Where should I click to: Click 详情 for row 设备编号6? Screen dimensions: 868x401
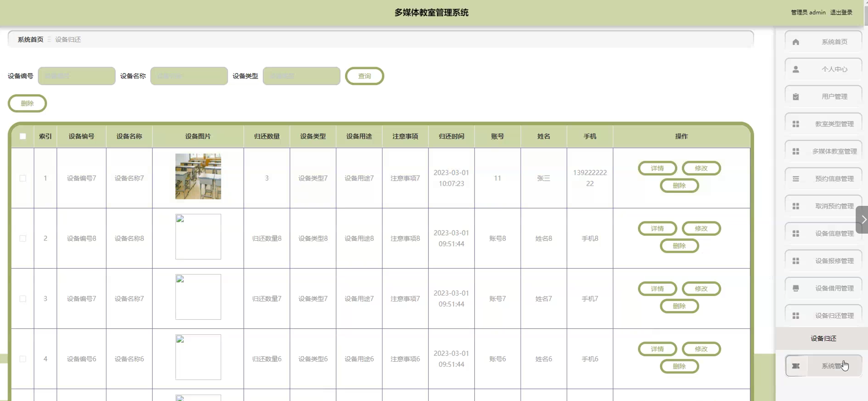pos(657,349)
